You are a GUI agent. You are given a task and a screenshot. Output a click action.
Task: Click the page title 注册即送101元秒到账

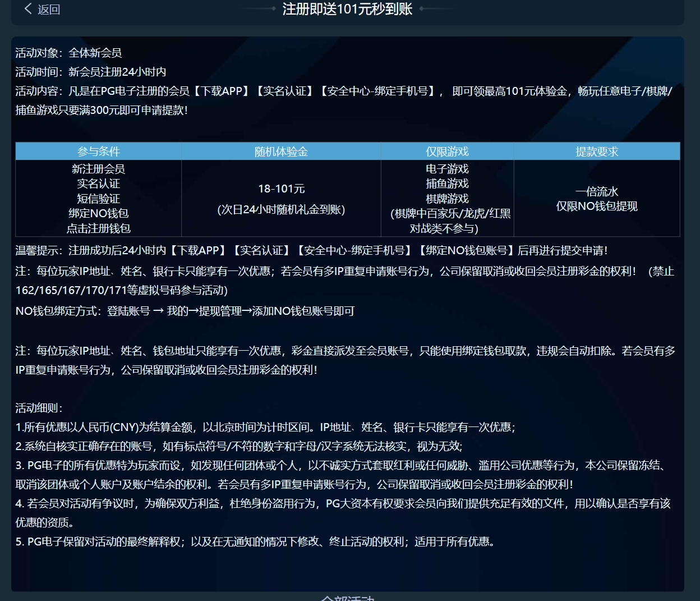[347, 8]
